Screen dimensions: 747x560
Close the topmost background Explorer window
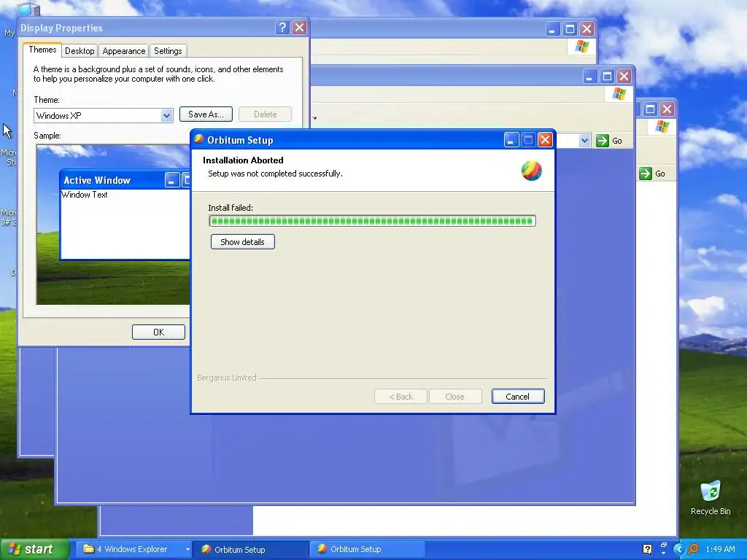click(587, 29)
